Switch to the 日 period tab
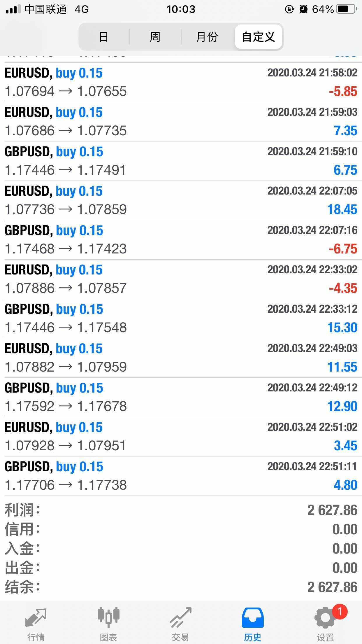This screenshot has height=644, width=362. [x=104, y=37]
